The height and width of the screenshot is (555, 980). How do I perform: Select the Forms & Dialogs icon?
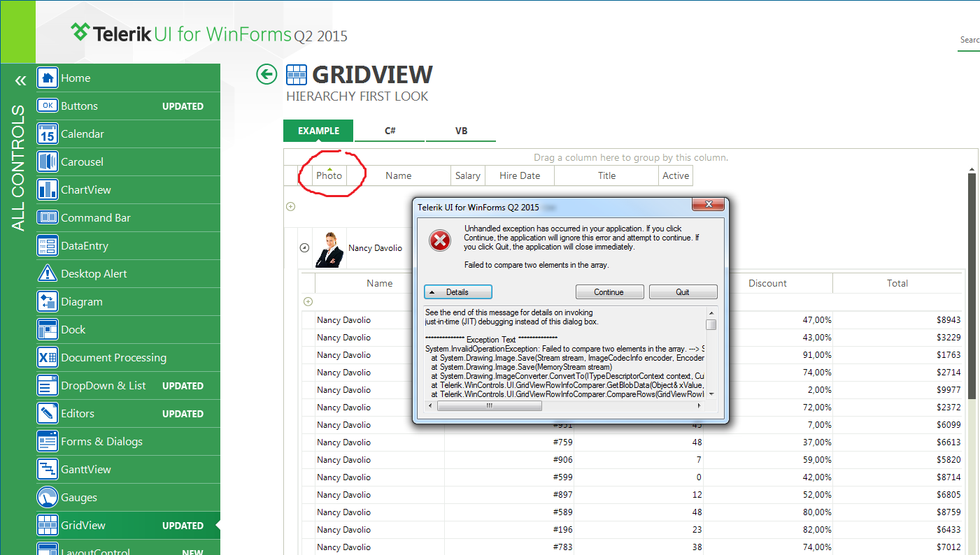pyautogui.click(x=48, y=441)
